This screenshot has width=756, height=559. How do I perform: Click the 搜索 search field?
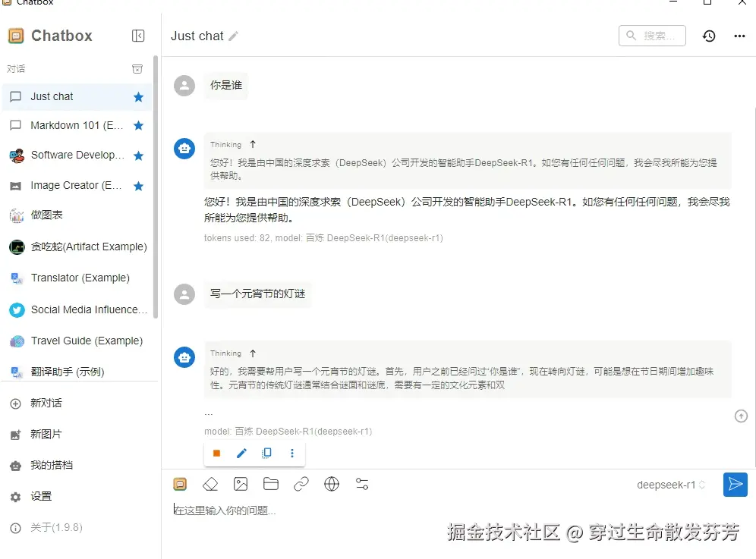[652, 36]
